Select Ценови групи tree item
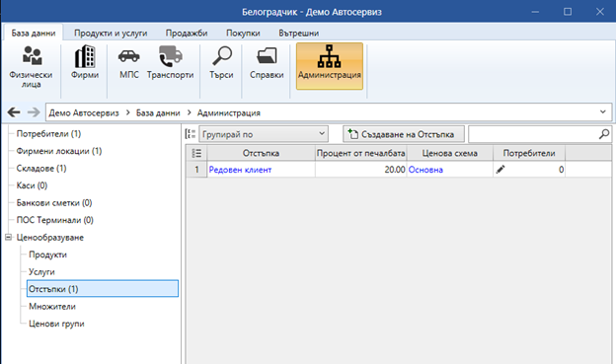This screenshot has width=616, height=364. [56, 324]
